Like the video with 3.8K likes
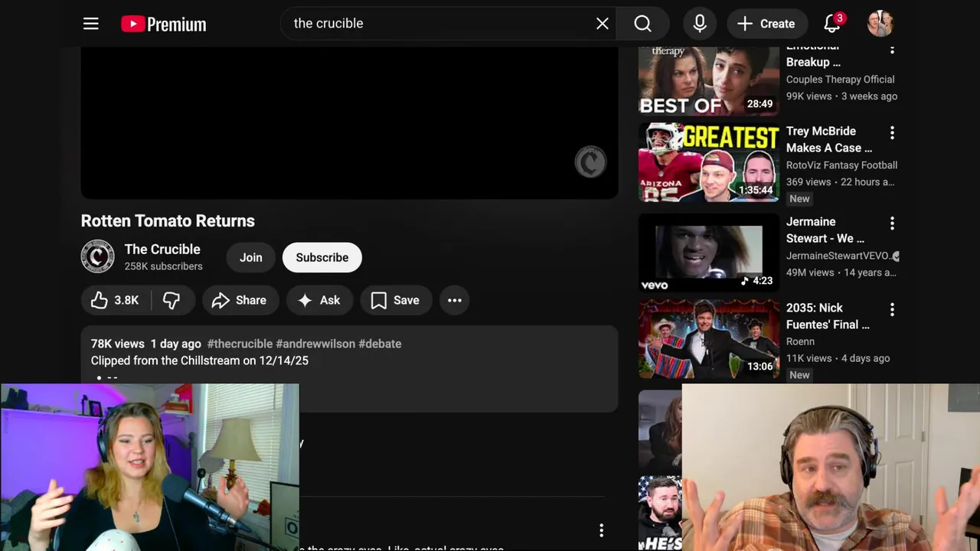Image resolution: width=980 pixels, height=551 pixels. [x=116, y=300]
